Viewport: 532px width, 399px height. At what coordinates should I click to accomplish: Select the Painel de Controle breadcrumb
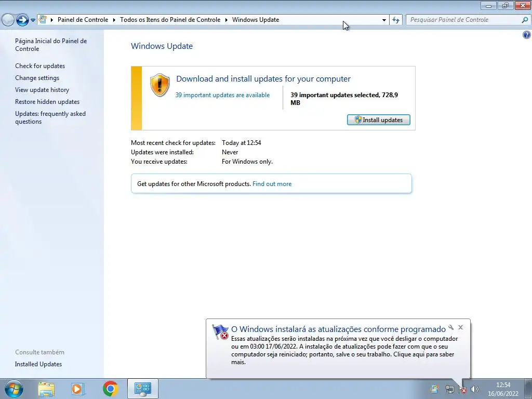83,20
